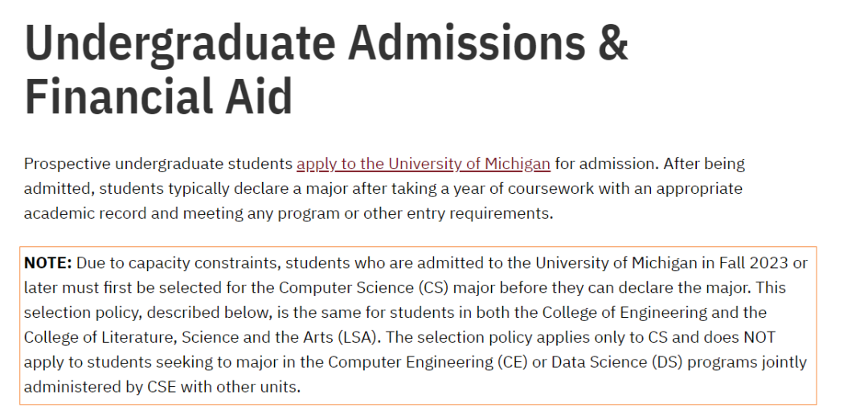The width and height of the screenshot is (868, 420).
Task: Open the "apply to the University of Michigan" link
Action: pos(423,164)
